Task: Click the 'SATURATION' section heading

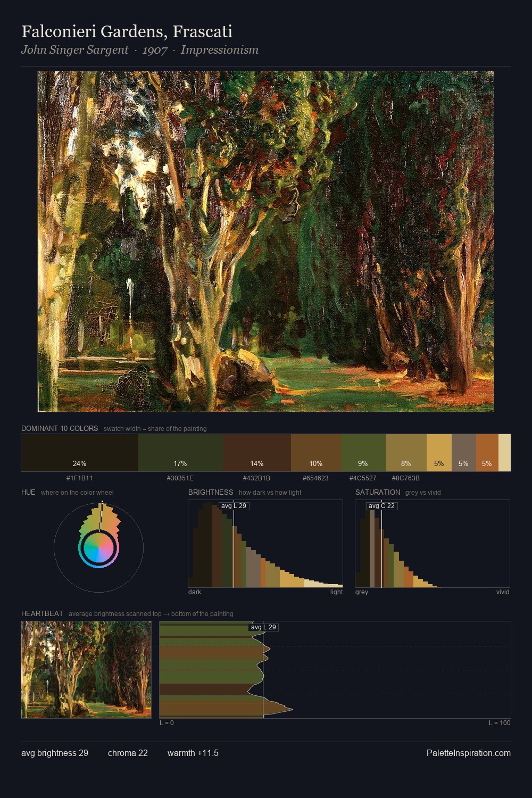Action: [x=378, y=492]
